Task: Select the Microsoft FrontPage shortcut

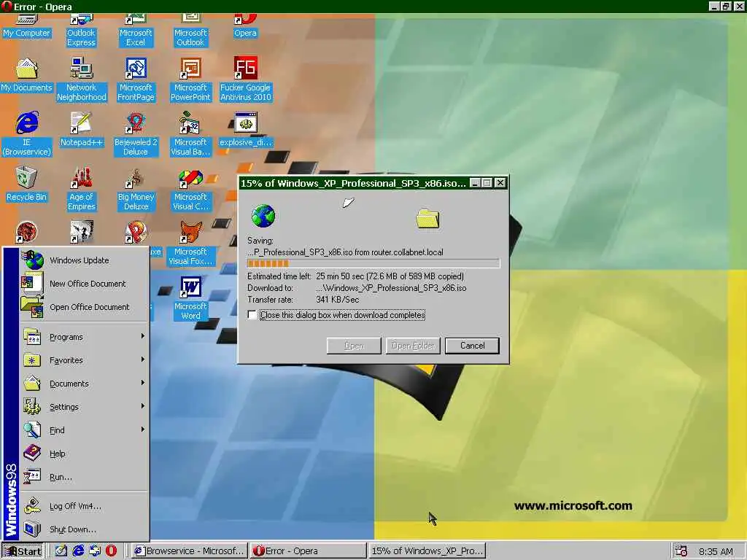Action: (x=136, y=79)
